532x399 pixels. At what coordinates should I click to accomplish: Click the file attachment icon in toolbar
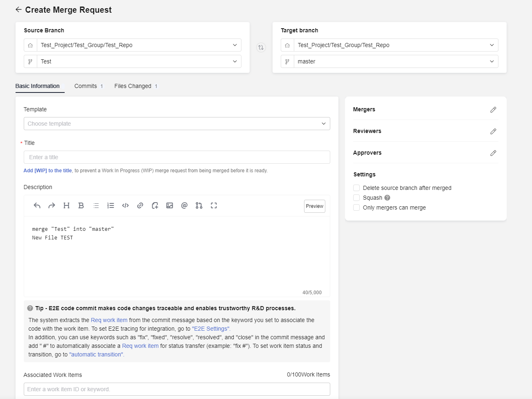coord(155,205)
